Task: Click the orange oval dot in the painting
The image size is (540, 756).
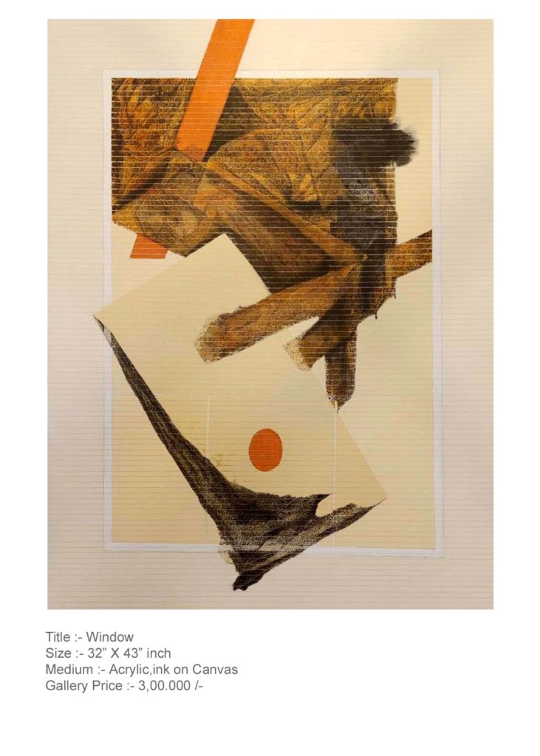Action: pyautogui.click(x=265, y=449)
